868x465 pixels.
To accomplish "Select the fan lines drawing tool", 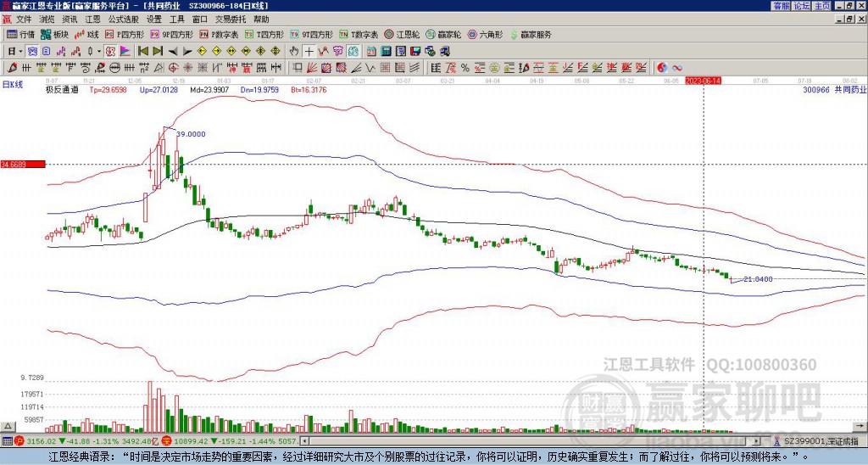I will coord(311,68).
